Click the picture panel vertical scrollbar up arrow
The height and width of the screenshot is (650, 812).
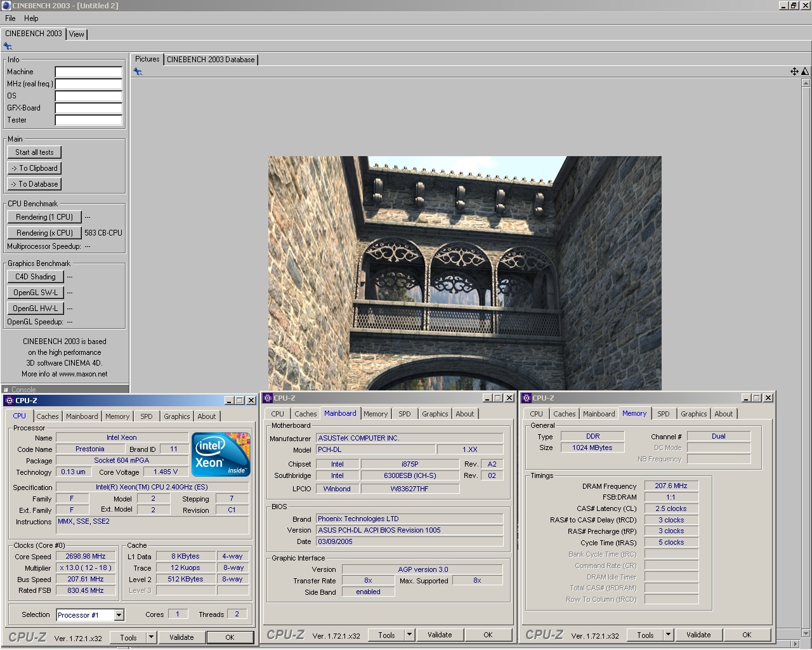[806, 83]
